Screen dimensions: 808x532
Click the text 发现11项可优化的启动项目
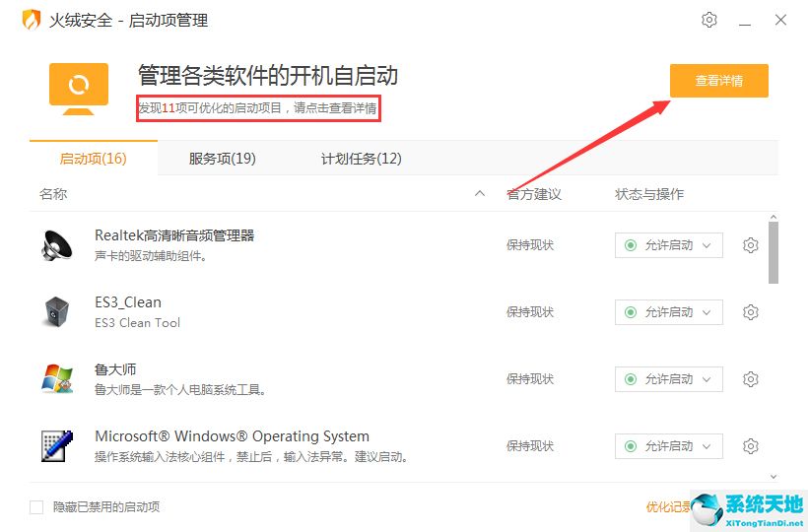(210, 108)
